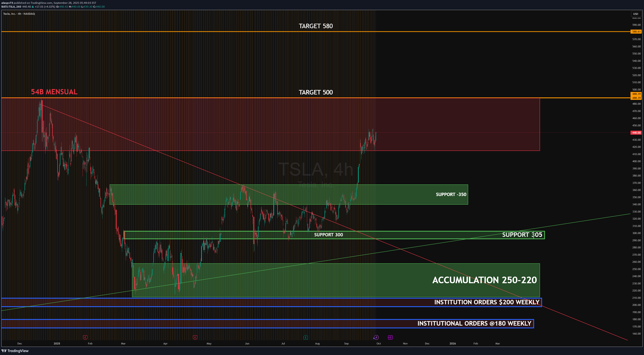Click the 2026 label on time axis
The image size is (644, 355).
pos(453,344)
